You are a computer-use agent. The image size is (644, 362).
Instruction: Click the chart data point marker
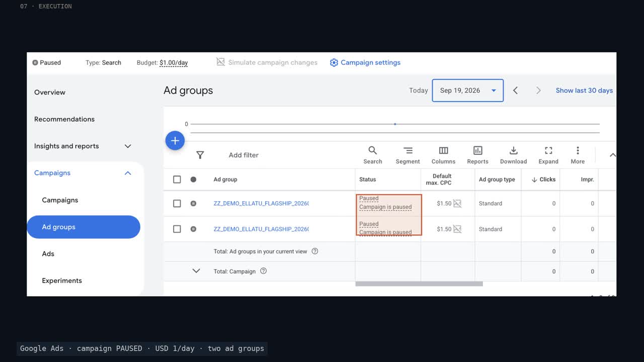coord(395,124)
